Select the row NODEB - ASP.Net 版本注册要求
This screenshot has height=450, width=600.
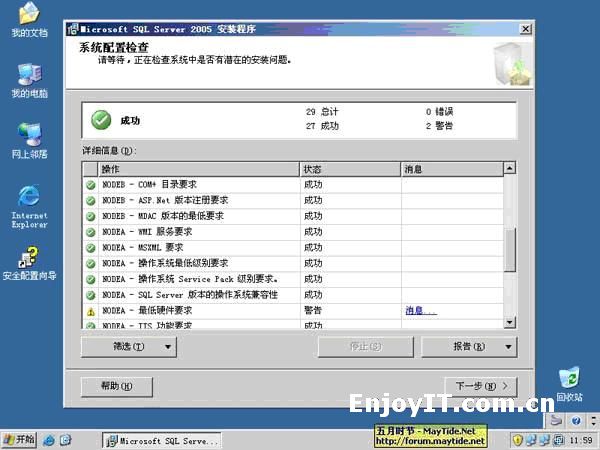pyautogui.click(x=293, y=201)
